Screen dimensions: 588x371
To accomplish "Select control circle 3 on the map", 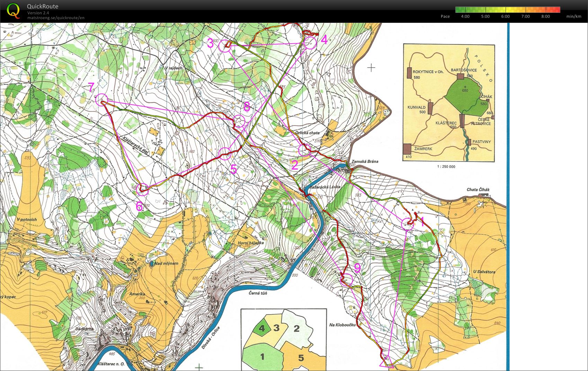I will pos(225,46).
